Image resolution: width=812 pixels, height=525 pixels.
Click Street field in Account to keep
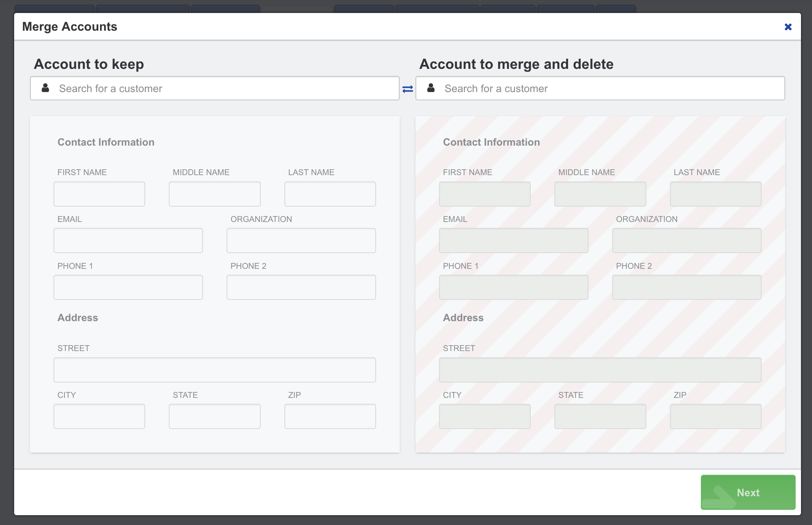pos(215,370)
